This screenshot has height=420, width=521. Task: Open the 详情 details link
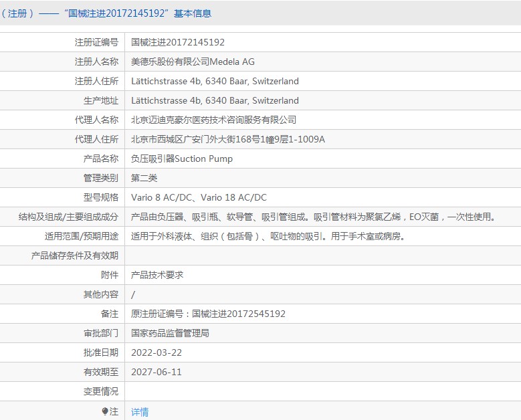point(140,412)
